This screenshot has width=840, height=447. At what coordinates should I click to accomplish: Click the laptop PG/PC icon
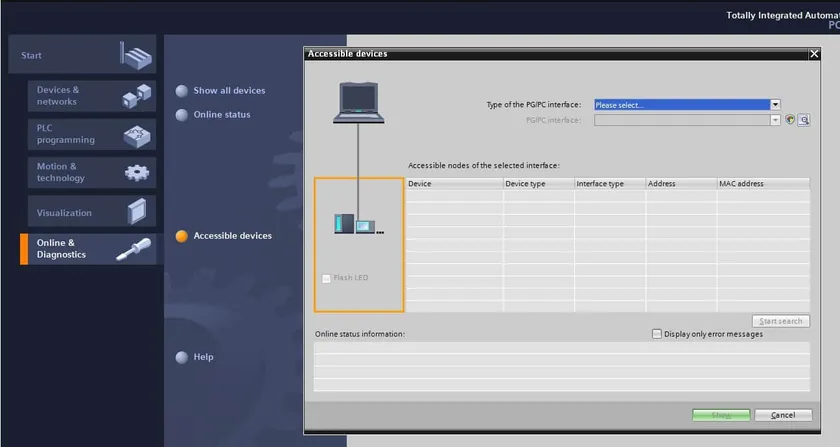[x=358, y=102]
